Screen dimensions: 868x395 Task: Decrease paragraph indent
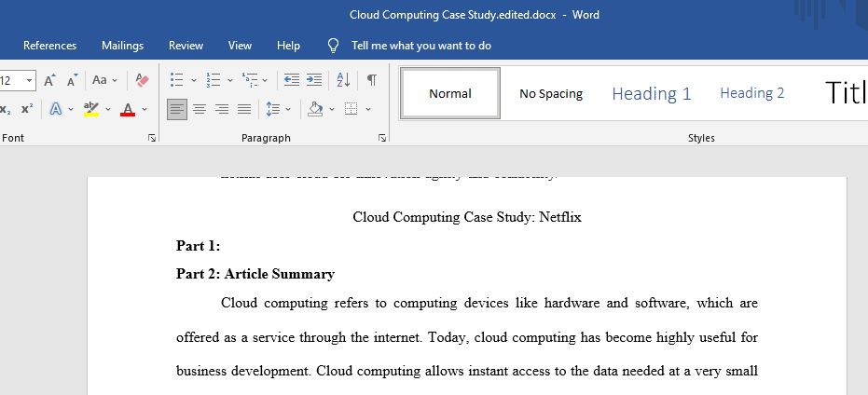tap(291, 80)
